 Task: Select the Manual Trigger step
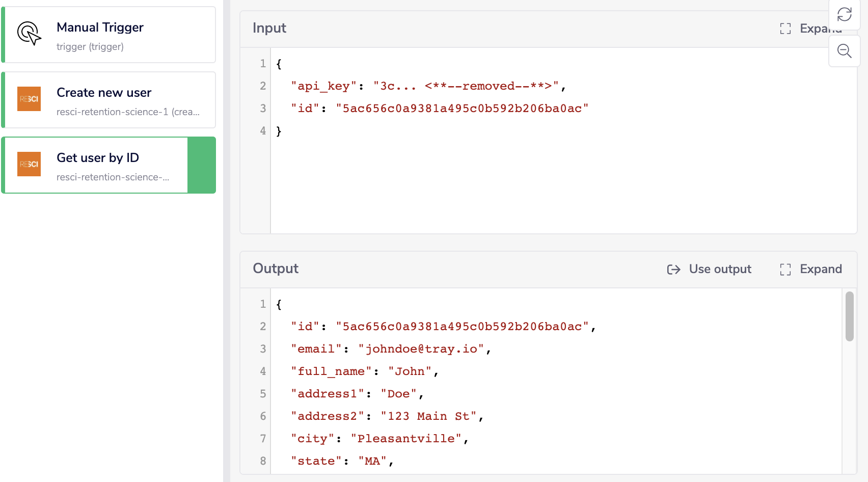110,35
